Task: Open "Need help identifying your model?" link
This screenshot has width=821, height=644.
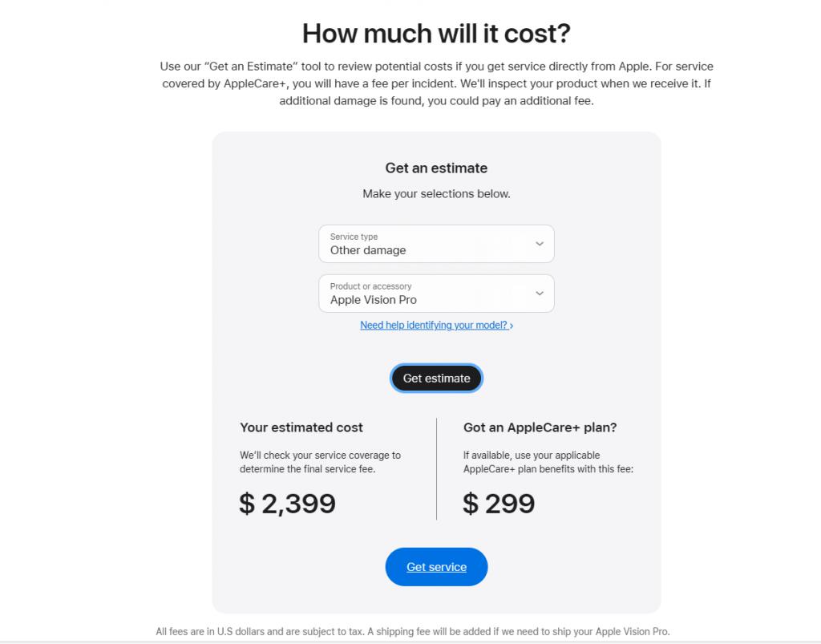Action: point(436,326)
